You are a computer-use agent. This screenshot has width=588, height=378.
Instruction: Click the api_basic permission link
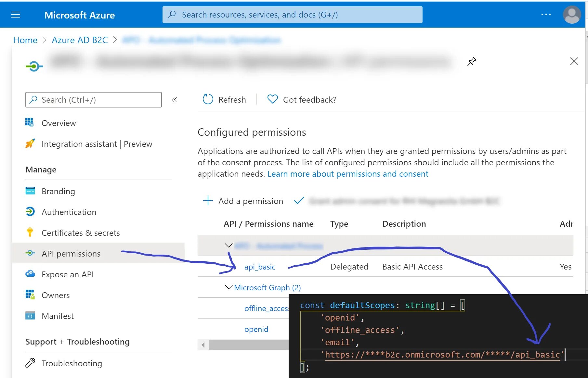coord(260,267)
